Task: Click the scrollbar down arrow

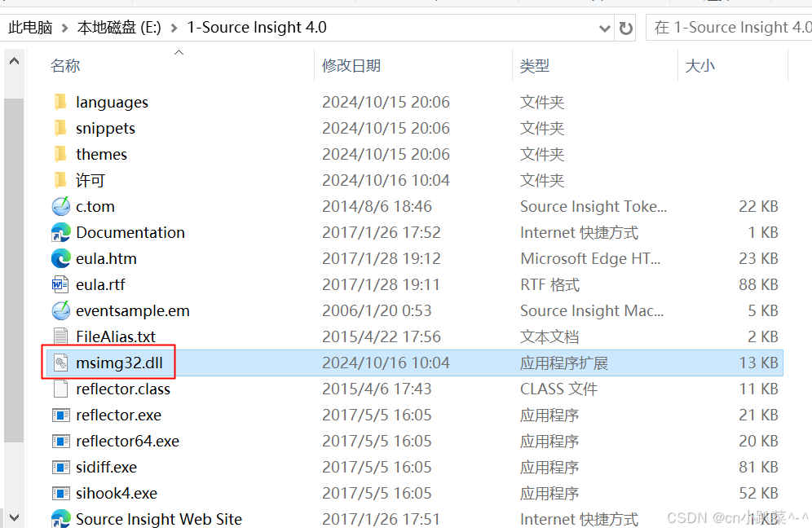Action: tap(14, 517)
